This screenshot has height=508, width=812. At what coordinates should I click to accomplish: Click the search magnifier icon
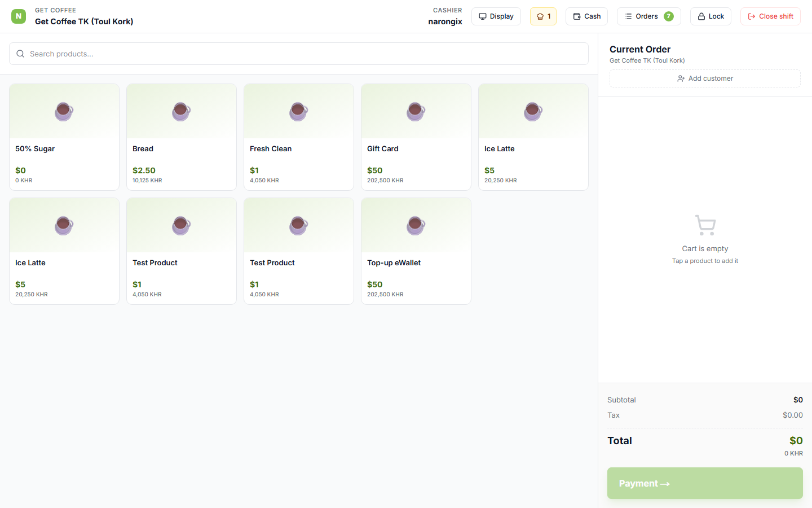point(20,54)
